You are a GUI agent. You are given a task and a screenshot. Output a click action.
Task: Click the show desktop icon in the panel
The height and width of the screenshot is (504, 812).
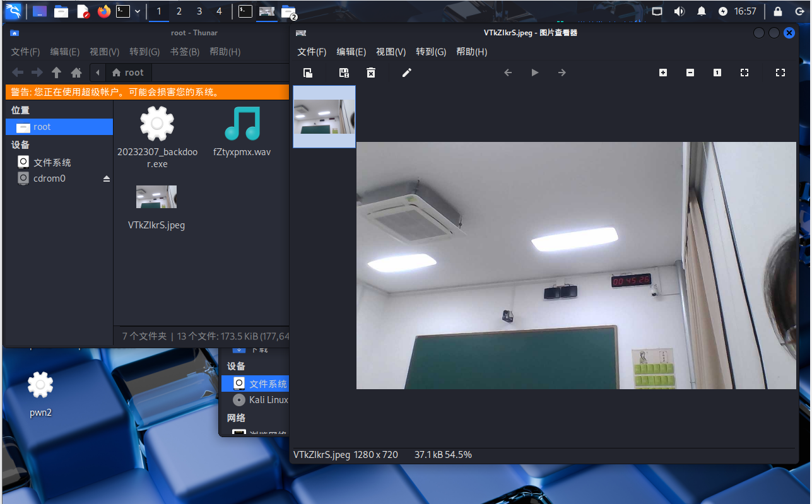click(x=39, y=11)
